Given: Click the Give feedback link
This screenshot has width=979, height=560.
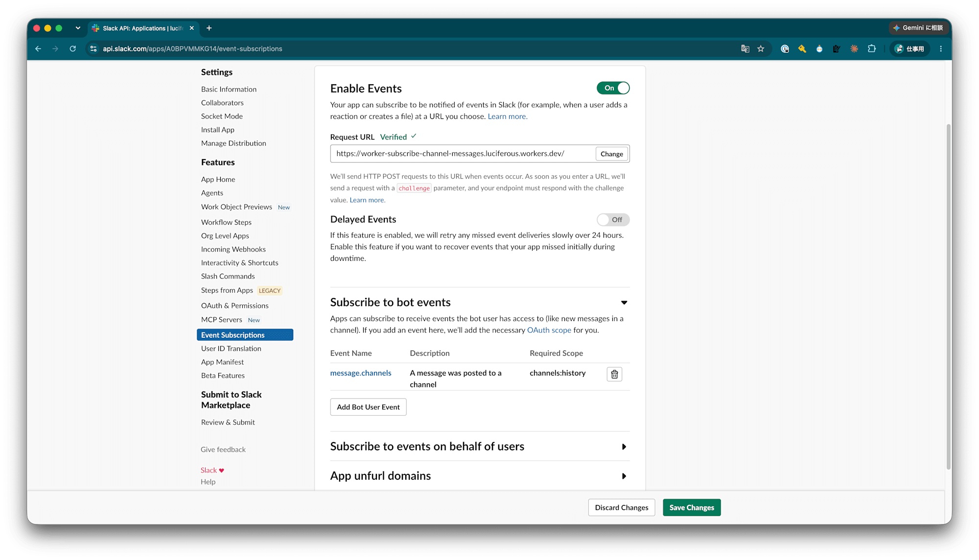Looking at the screenshot, I should (223, 450).
